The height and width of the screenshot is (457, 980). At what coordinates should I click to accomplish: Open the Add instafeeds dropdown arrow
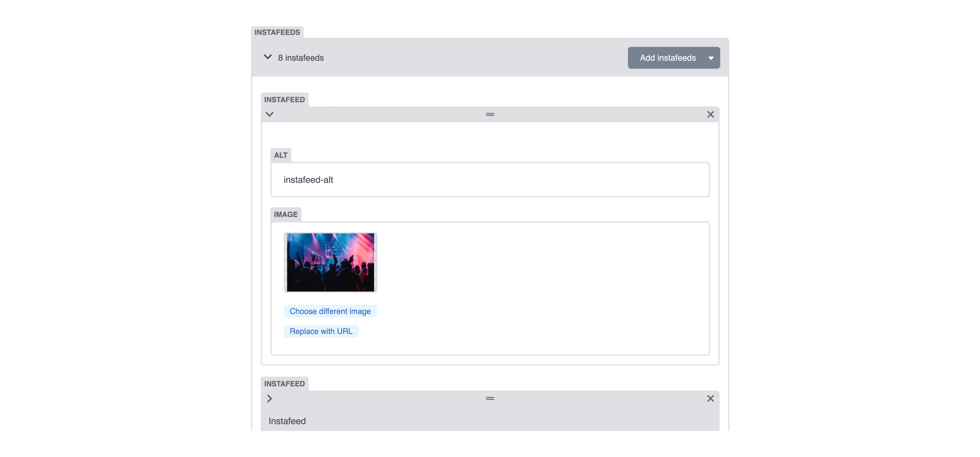(x=711, y=58)
